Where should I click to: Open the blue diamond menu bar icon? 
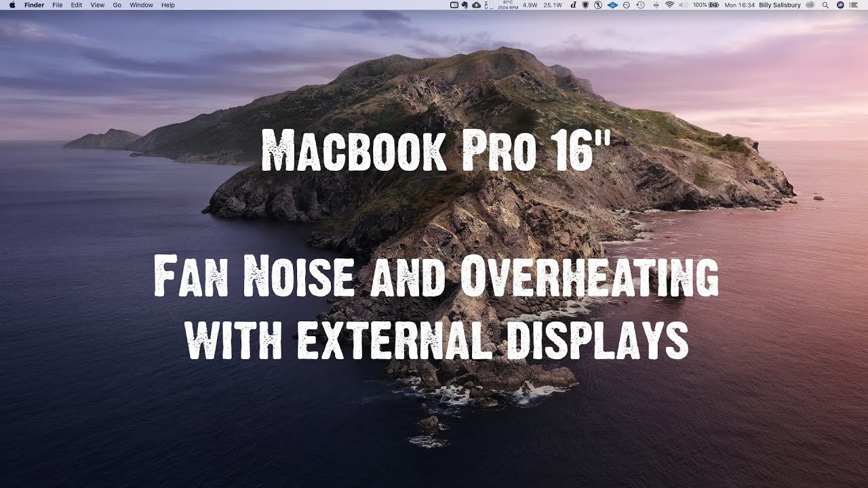[614, 5]
